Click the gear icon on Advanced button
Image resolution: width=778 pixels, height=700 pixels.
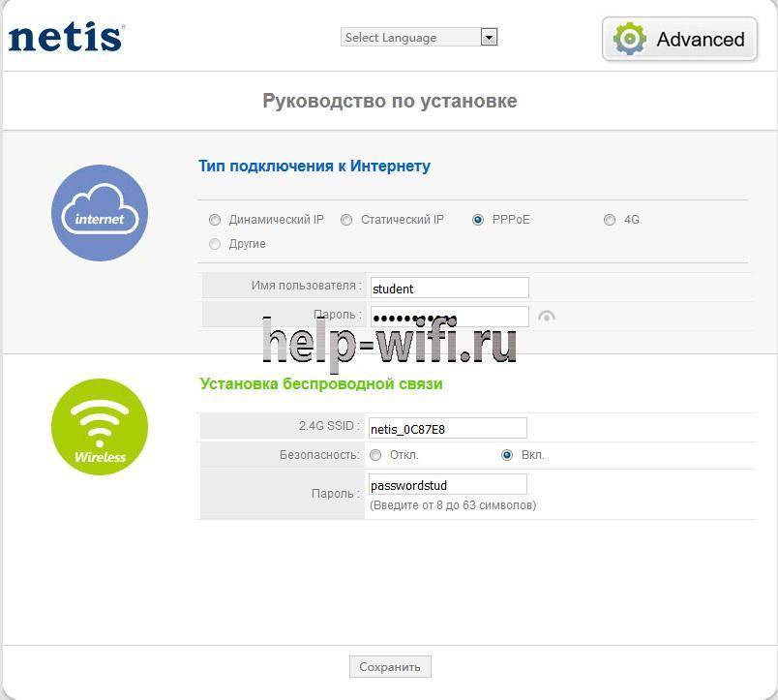[630, 39]
